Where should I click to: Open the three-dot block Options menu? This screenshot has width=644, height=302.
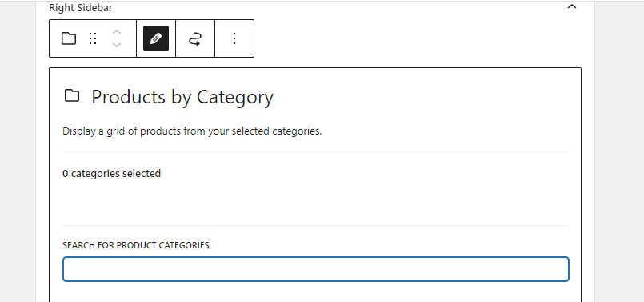pyautogui.click(x=234, y=38)
